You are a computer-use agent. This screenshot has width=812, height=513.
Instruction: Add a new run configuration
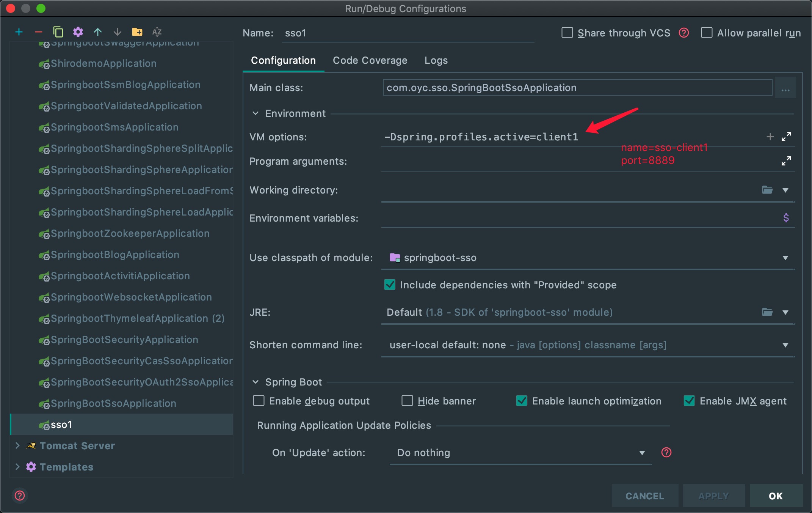(x=19, y=32)
